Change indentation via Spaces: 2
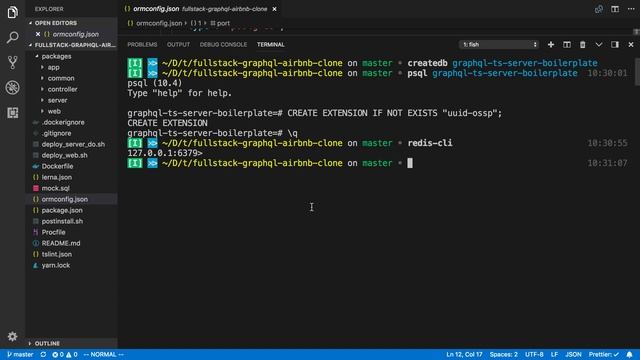The height and width of the screenshot is (360, 640). click(x=504, y=355)
